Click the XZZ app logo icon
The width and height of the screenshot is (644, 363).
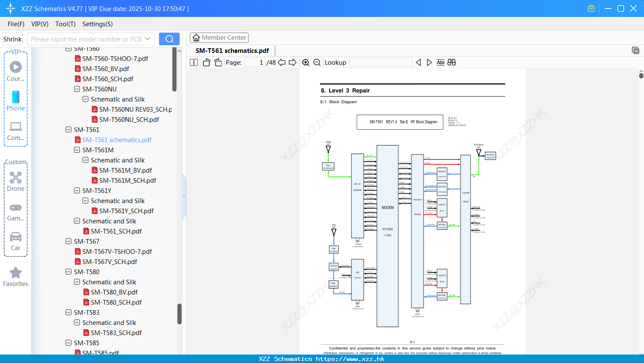coord(11,8)
